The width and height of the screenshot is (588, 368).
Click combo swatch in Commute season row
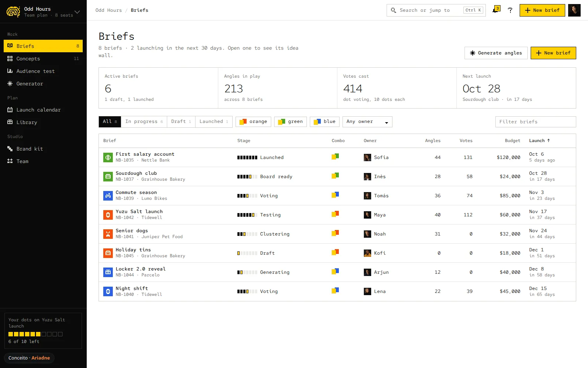pyautogui.click(x=335, y=195)
